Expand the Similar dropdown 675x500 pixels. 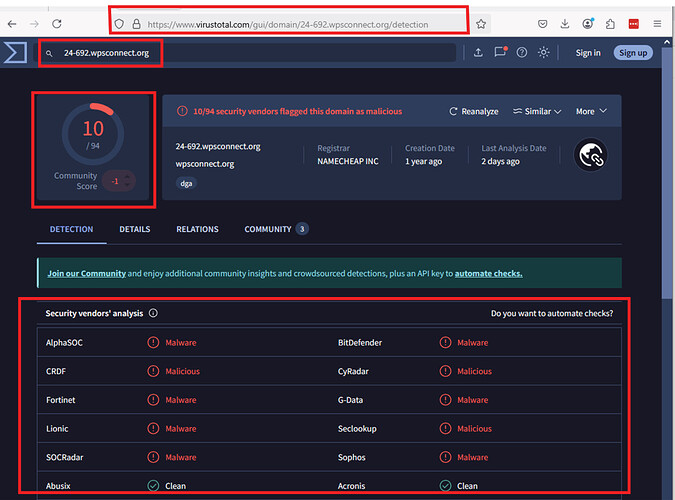[537, 111]
